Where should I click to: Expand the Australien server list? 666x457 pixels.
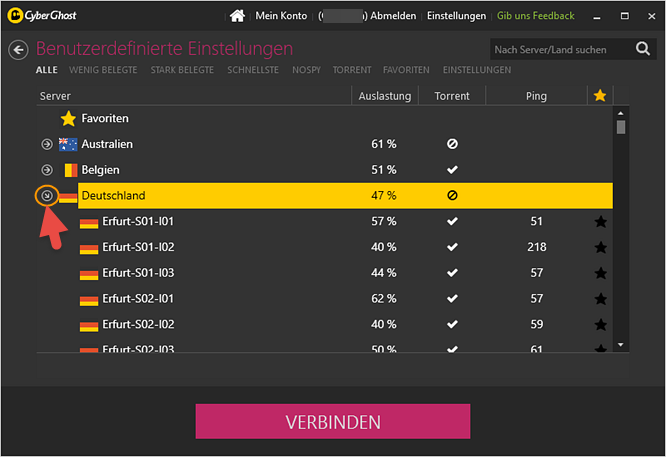click(47, 144)
